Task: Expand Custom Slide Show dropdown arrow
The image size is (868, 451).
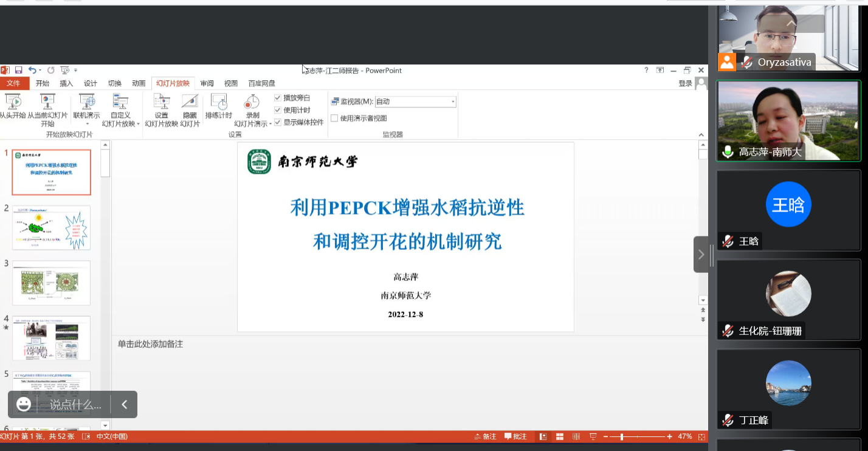Action: pos(139,124)
